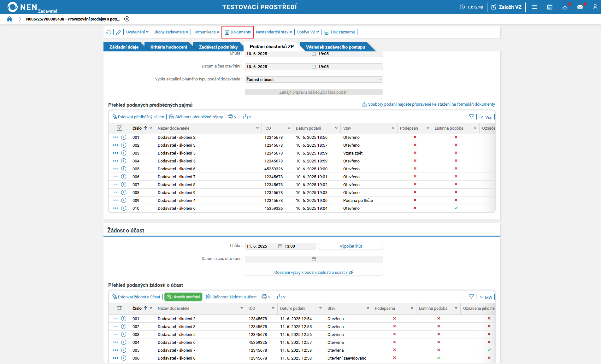Click Zahájit přípravu následující fáze podání

coord(314,92)
